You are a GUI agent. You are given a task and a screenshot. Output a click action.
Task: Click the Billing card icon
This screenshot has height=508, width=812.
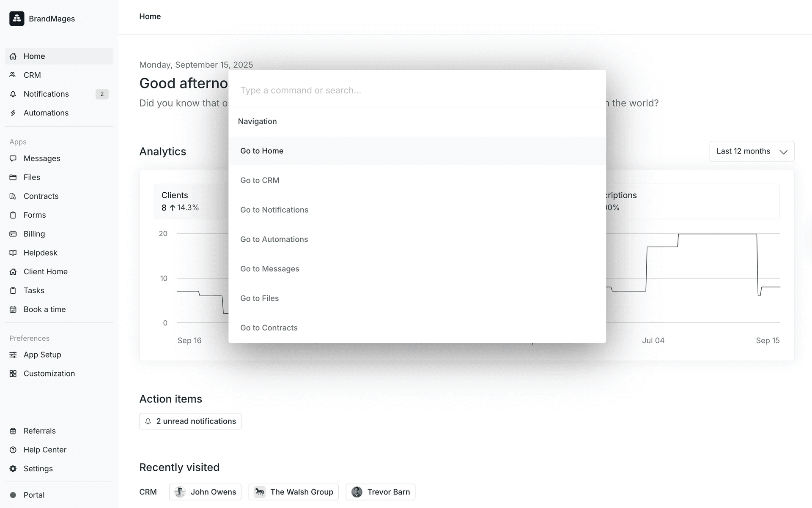(x=13, y=234)
